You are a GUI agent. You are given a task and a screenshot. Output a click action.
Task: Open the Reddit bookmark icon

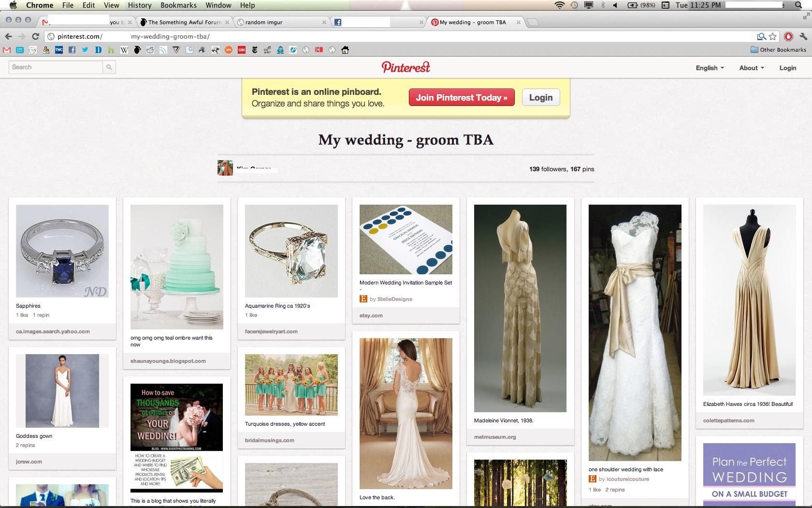(x=150, y=50)
